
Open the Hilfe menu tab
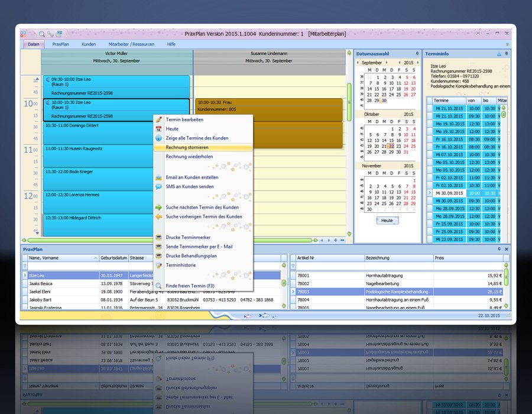pyautogui.click(x=171, y=44)
